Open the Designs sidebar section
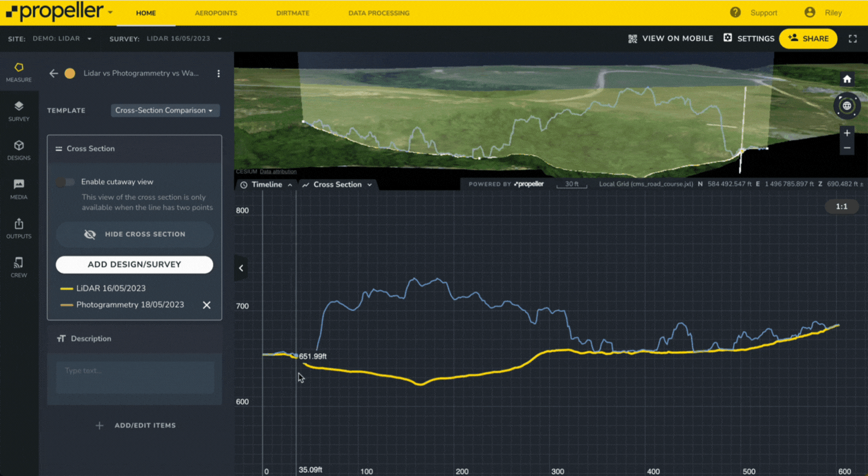868x476 pixels. 19,149
